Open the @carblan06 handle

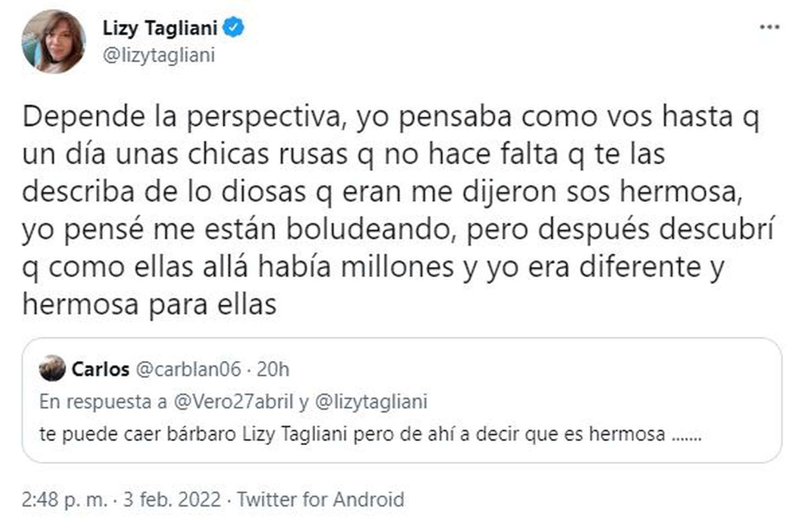[x=188, y=369]
